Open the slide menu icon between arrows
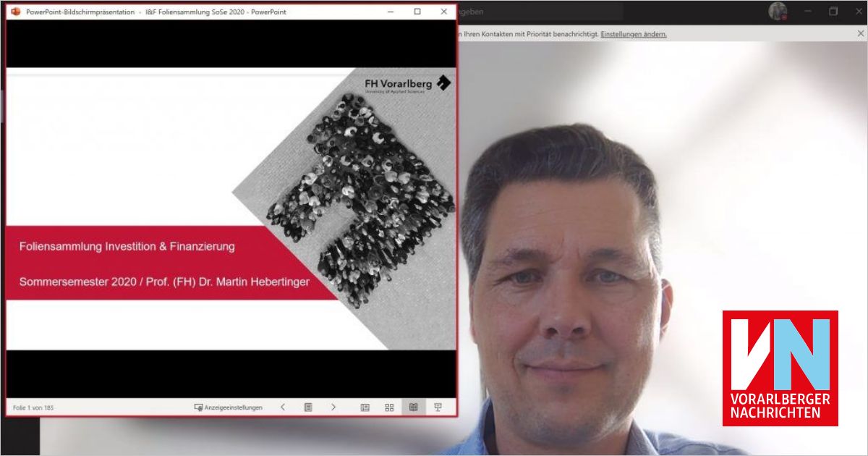 tap(308, 408)
